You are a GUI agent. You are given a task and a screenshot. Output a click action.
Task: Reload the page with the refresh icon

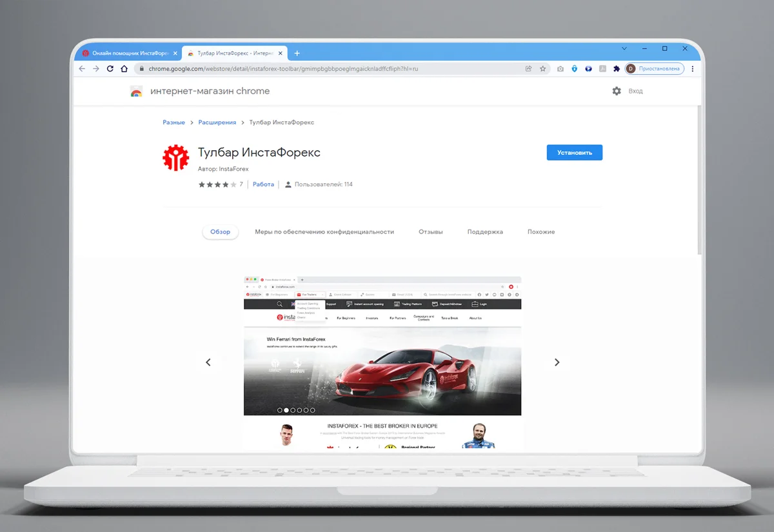coord(110,69)
